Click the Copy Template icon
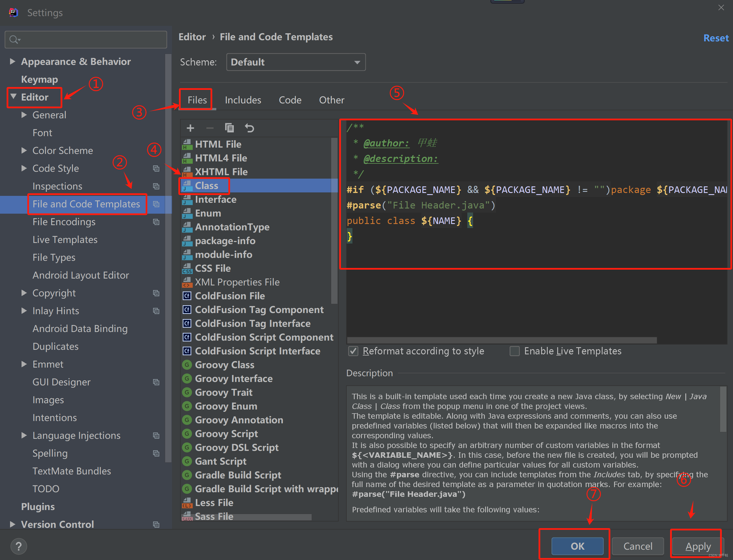This screenshot has width=733, height=560. pyautogui.click(x=229, y=128)
